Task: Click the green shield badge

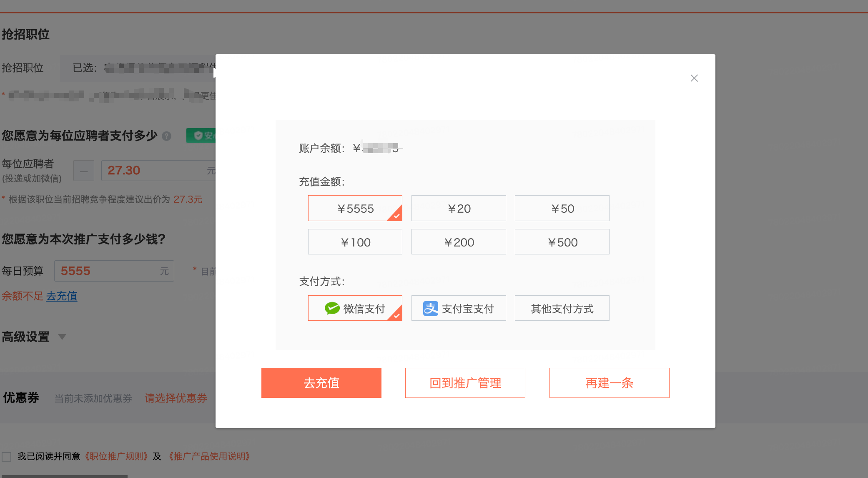Action: click(201, 136)
